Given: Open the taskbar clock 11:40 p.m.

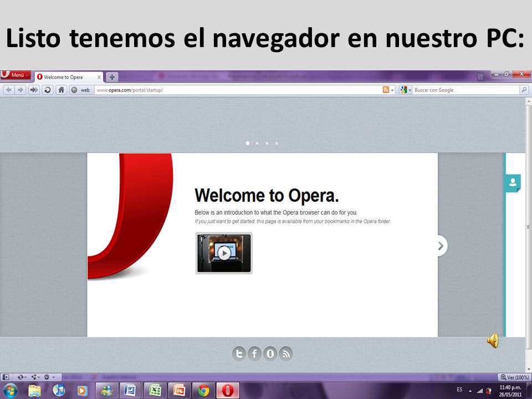Looking at the screenshot, I should click(510, 391).
